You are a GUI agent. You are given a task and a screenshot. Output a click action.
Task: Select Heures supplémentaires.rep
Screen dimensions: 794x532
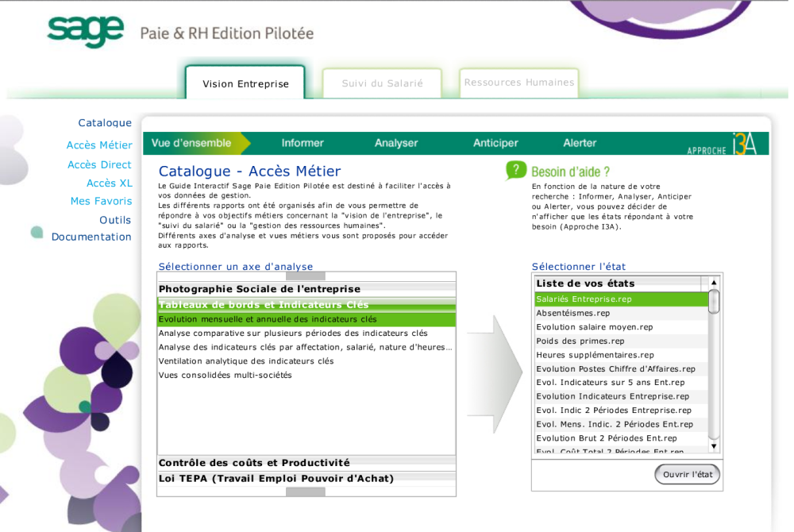[622, 355]
